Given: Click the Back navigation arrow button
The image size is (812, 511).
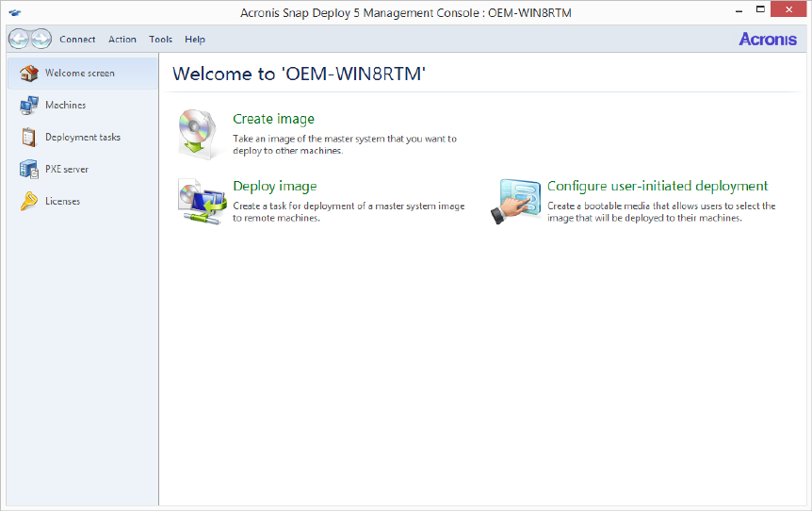Looking at the screenshot, I should 20,39.
